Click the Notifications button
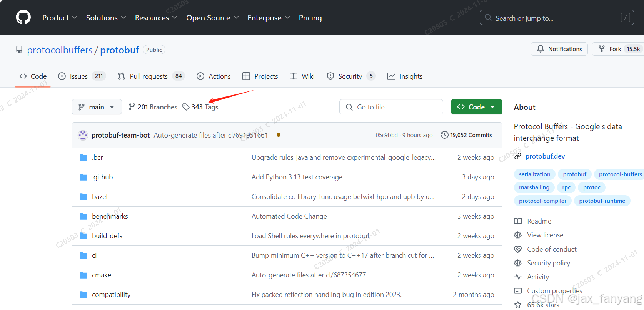 (559, 49)
